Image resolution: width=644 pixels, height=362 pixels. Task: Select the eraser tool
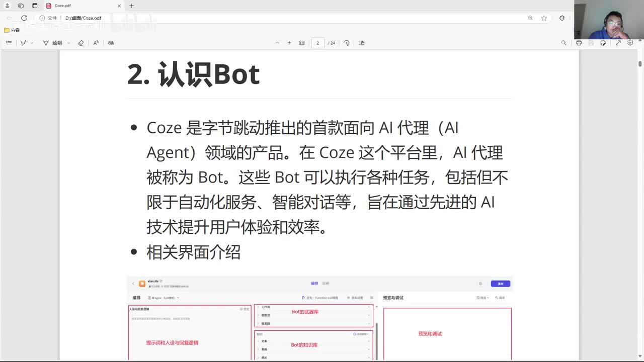pyautogui.click(x=80, y=43)
